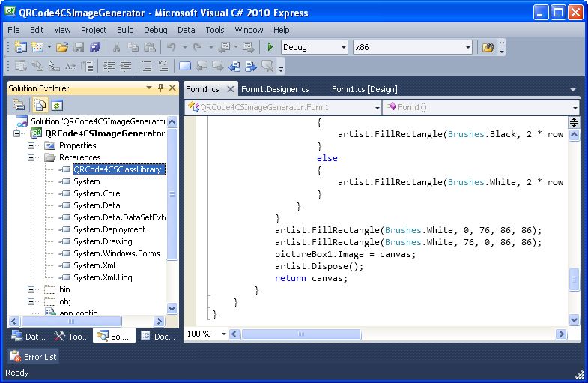Click the New Project toolbar icon
Viewport: 588px width, 383px height.
coord(19,47)
